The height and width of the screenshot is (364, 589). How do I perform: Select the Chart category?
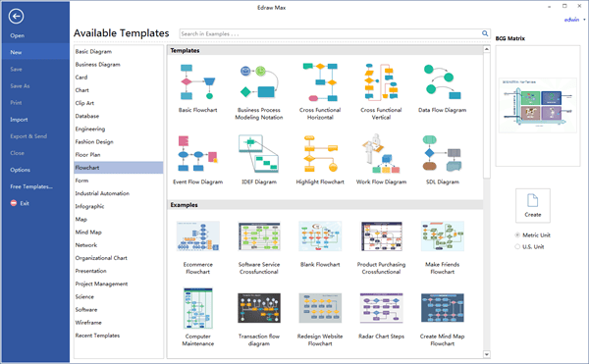coord(119,90)
